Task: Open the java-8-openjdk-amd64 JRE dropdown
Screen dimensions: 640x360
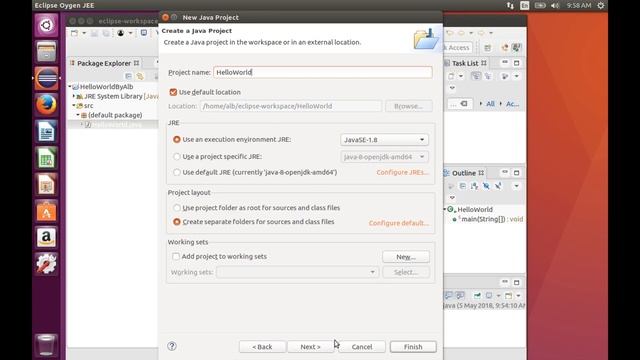Action: click(384, 157)
